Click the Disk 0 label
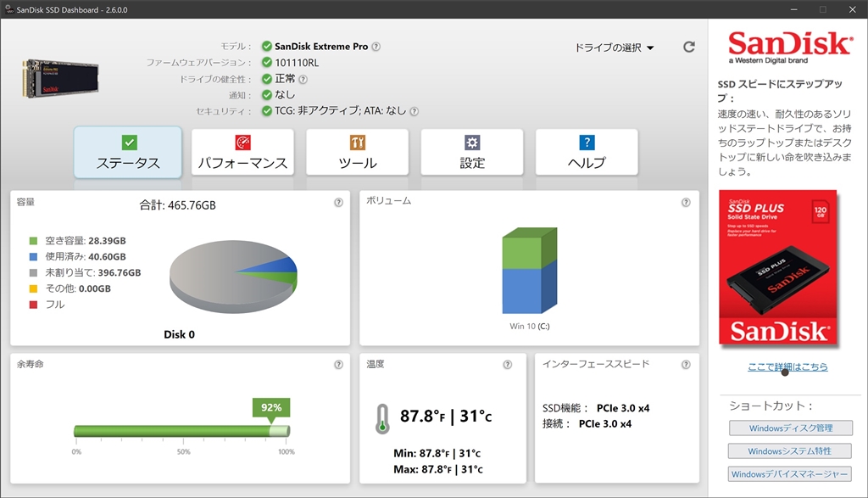Screen dimensions: 868x498 tap(179, 334)
